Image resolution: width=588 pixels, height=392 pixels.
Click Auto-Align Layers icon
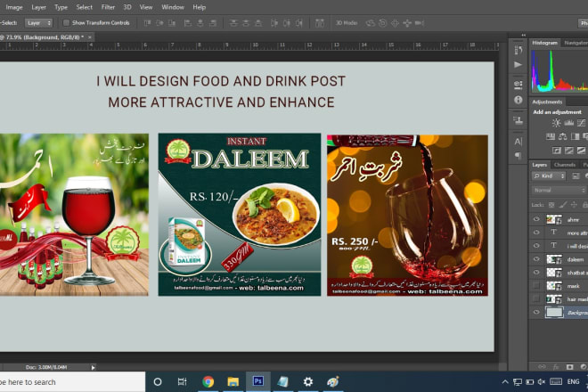coord(320,23)
